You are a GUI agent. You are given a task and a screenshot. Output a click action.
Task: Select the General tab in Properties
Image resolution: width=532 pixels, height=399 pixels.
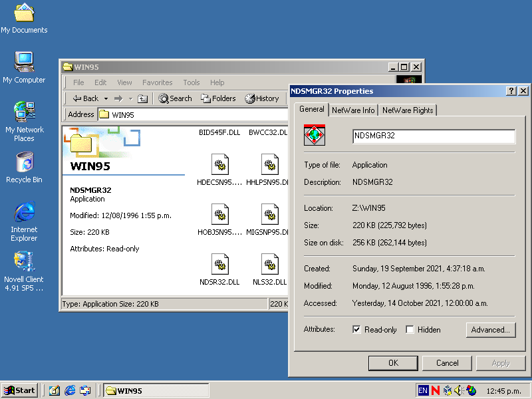pos(311,109)
